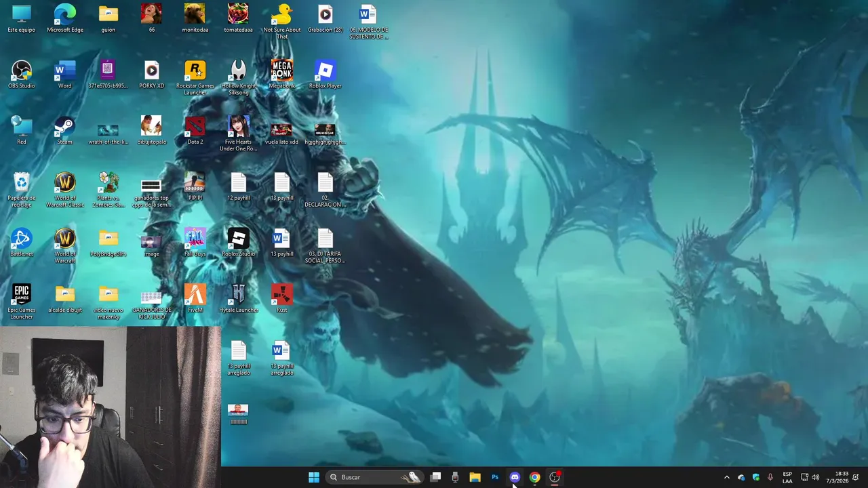
Task: Click the microphone tray indicator
Action: tap(770, 477)
